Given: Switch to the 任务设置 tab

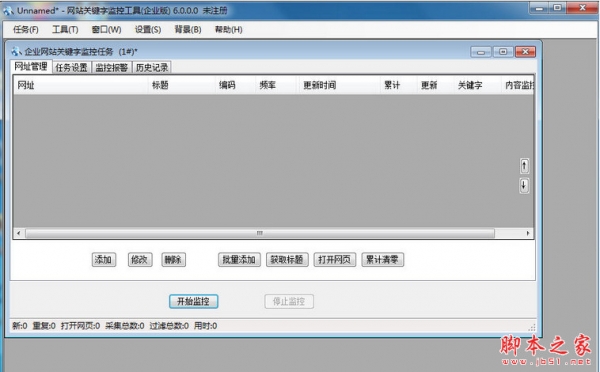Looking at the screenshot, I should tap(72, 67).
